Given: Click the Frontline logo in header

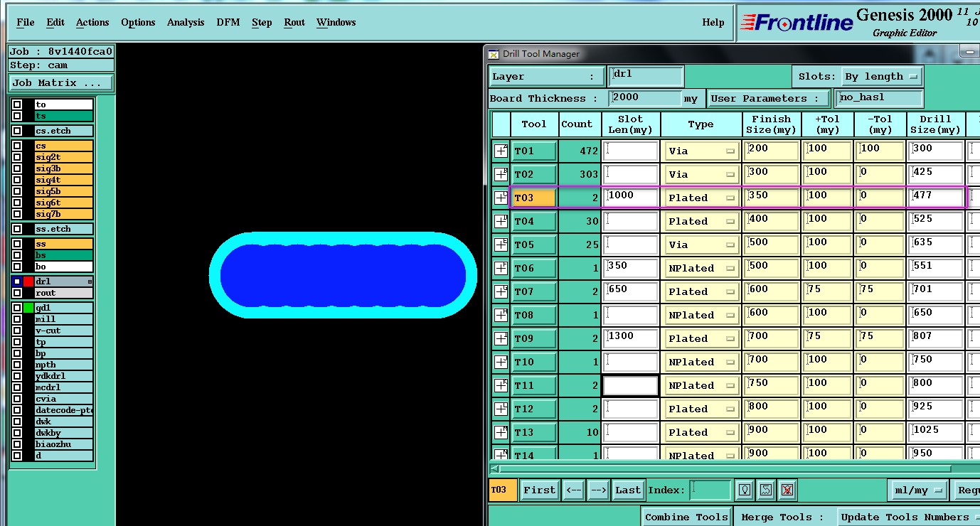Looking at the screenshot, I should point(797,22).
